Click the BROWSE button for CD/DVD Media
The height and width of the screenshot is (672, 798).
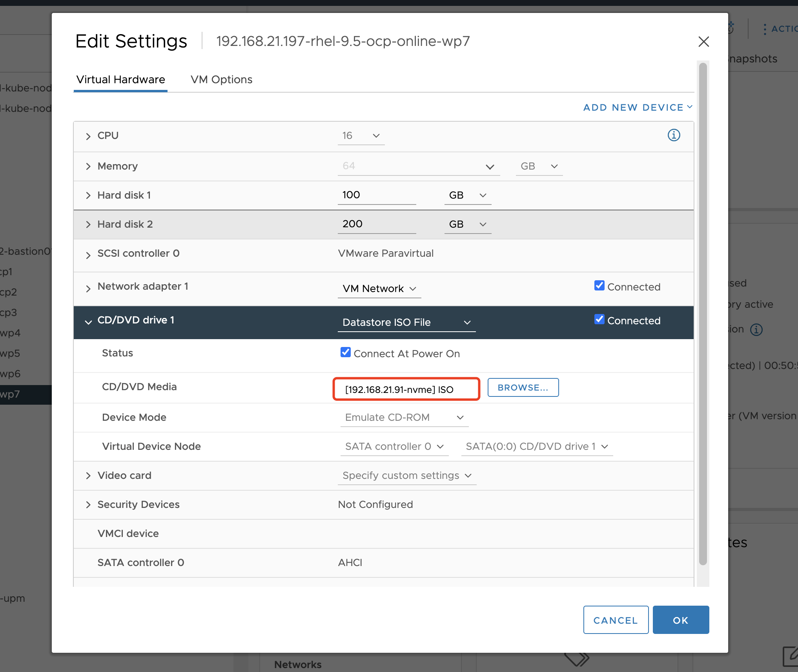pos(523,387)
